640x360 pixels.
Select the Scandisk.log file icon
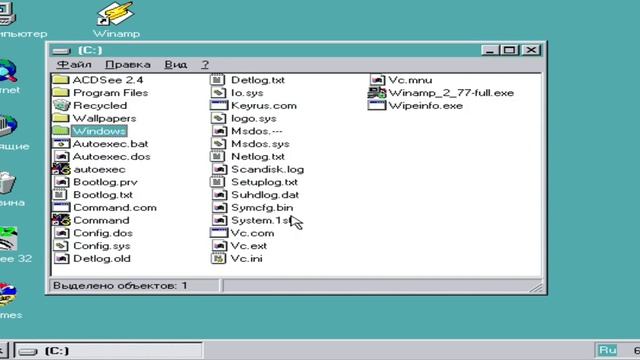(x=219, y=169)
